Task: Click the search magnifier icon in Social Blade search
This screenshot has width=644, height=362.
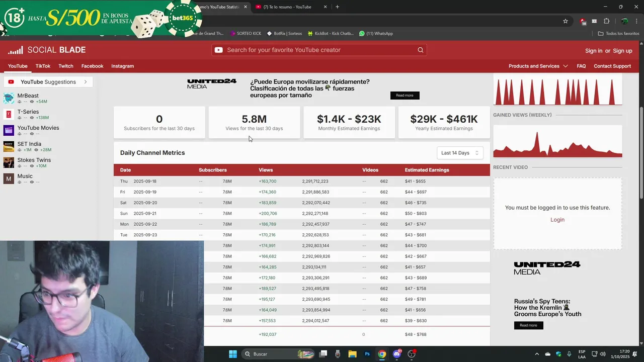Action: pos(421,50)
